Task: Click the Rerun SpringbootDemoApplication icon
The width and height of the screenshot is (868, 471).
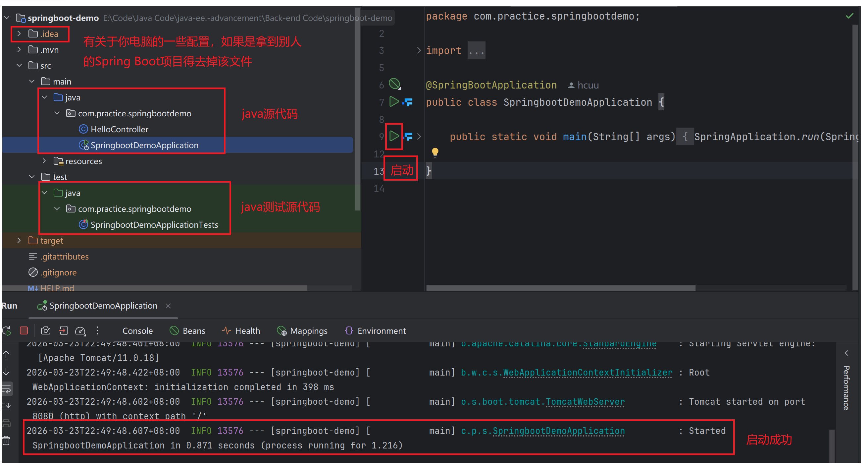Action: point(7,330)
